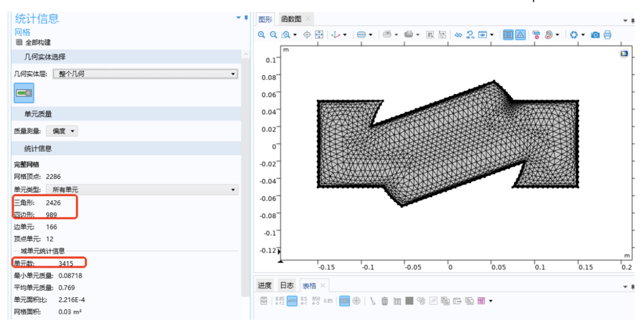Viewport: 644px width, 326px height.
Task: Select the 850e-3 engineering notation format
Action: 316,301
